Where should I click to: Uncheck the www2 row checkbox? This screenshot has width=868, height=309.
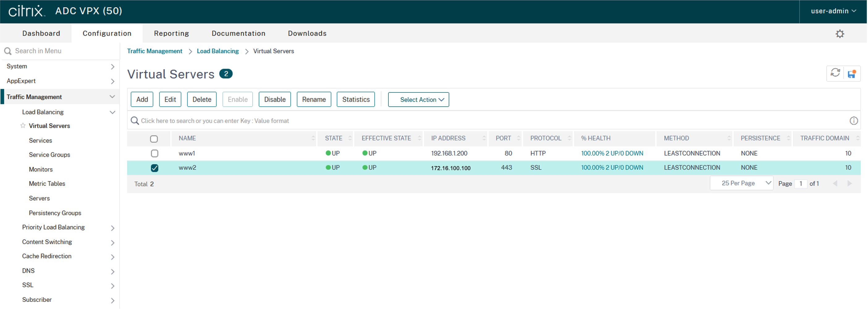coord(154,168)
